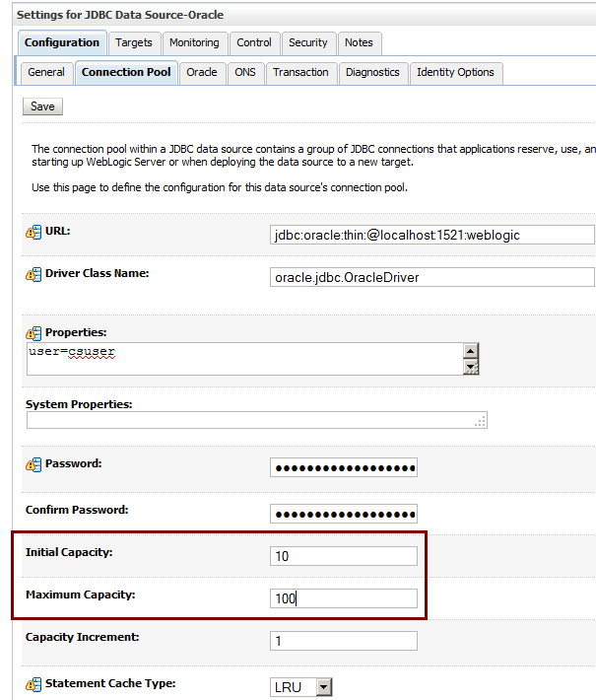Open the Monitoring tab
Image resolution: width=596 pixels, height=700 pixels.
point(194,42)
